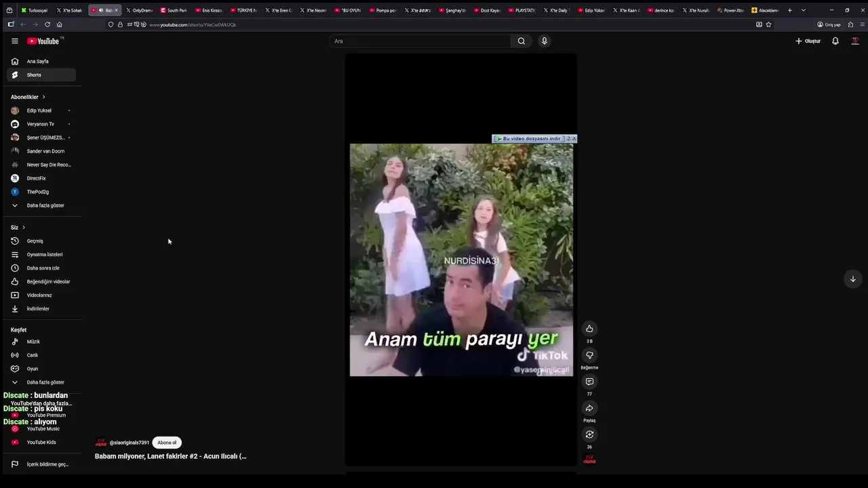Open YouTube Music in the sidebar
Screen dimensions: 868x488
click(41, 428)
